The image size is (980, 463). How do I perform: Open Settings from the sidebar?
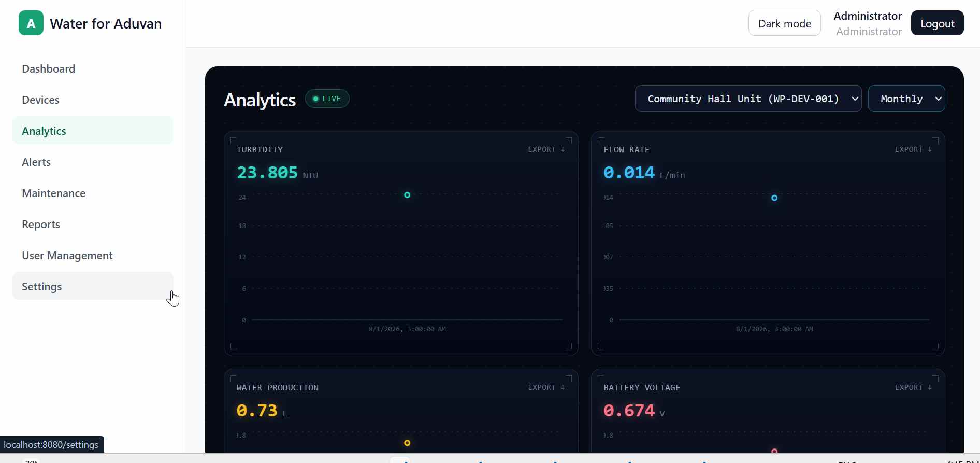click(93, 286)
